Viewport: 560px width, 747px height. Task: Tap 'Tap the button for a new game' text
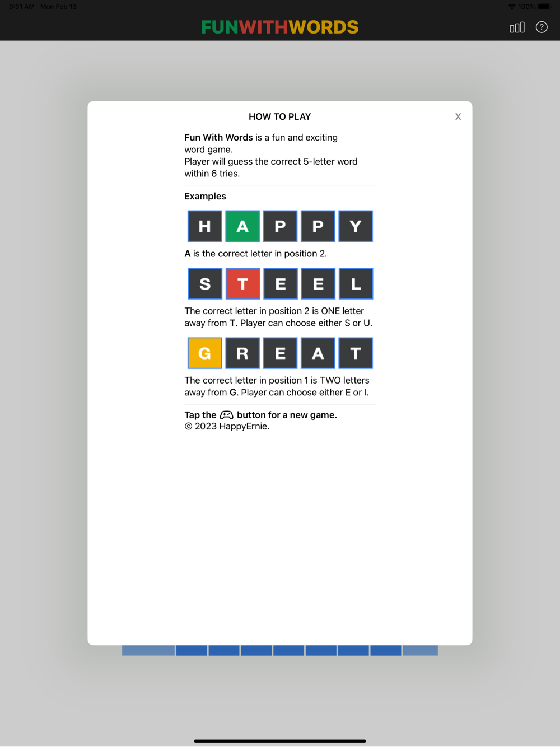point(260,415)
